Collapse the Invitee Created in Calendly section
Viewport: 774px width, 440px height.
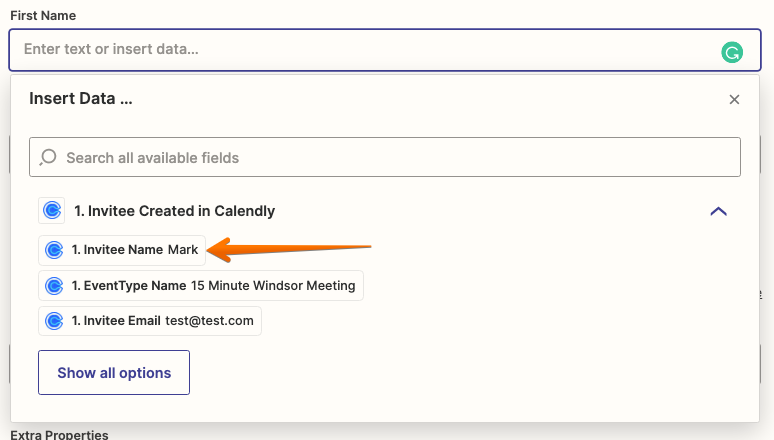pyautogui.click(x=718, y=211)
